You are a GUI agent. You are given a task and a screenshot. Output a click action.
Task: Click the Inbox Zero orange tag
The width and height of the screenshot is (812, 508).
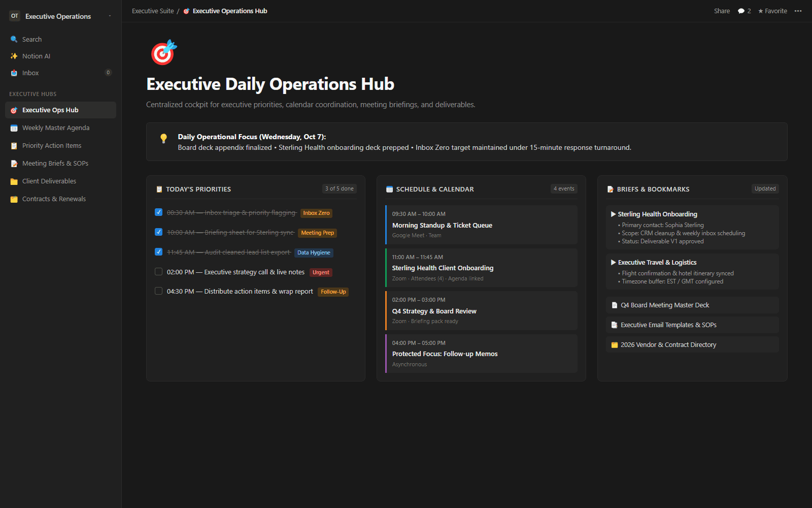click(316, 213)
